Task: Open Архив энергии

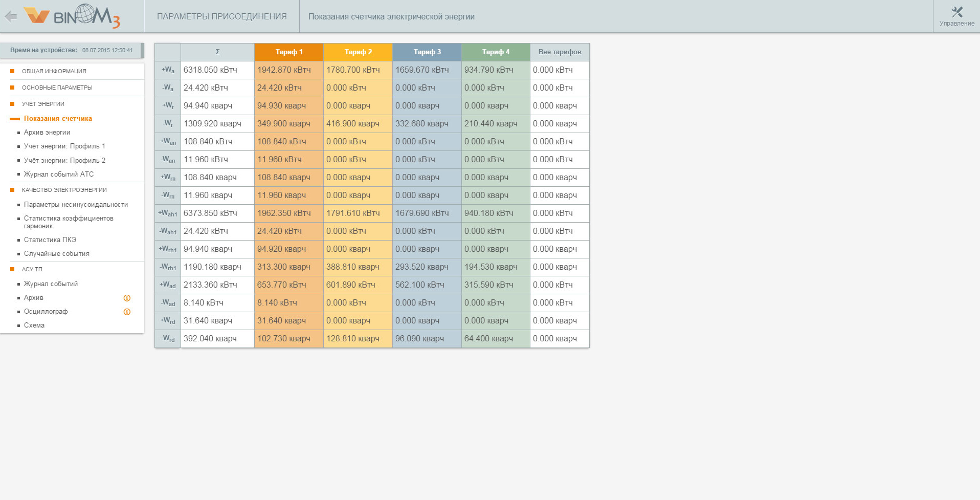Action: [47, 132]
